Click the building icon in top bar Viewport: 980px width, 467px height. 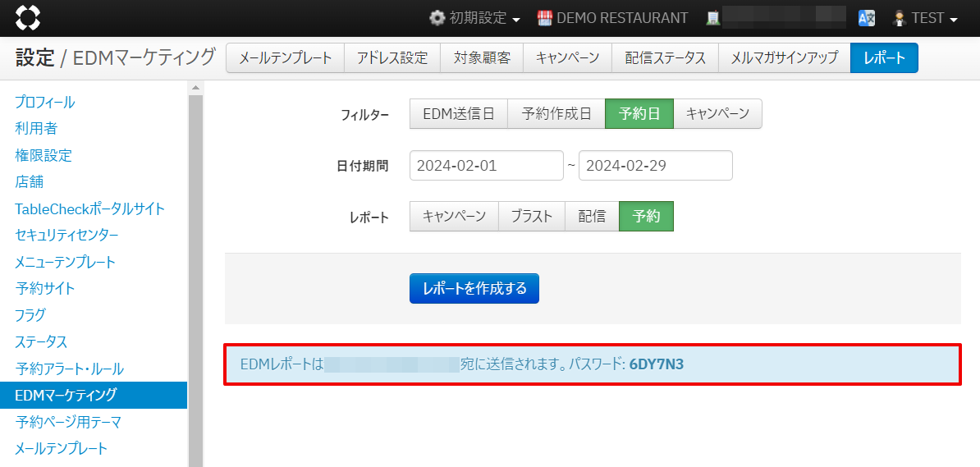(713, 18)
